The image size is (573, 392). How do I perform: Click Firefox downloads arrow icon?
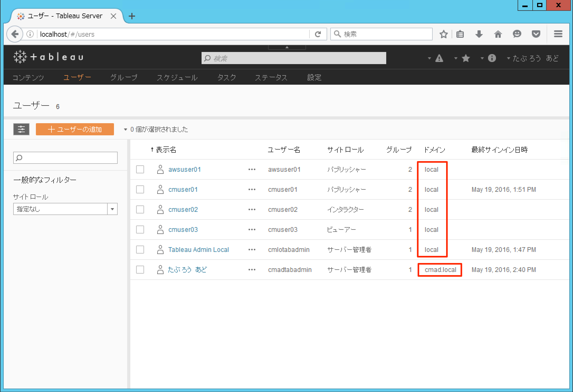(479, 34)
